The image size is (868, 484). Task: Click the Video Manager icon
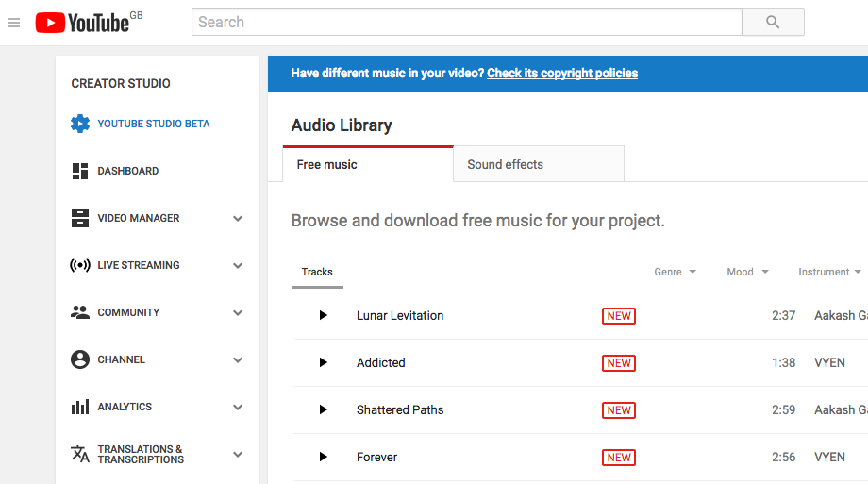(80, 218)
